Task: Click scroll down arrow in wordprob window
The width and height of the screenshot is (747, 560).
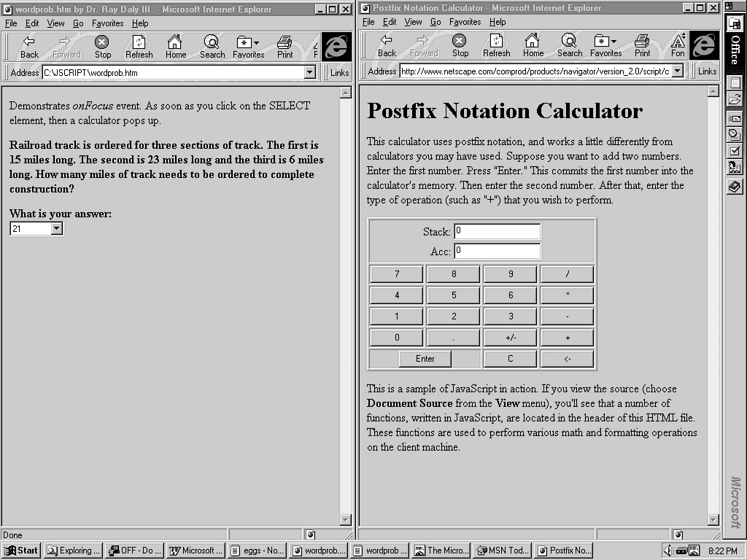Action: click(346, 519)
